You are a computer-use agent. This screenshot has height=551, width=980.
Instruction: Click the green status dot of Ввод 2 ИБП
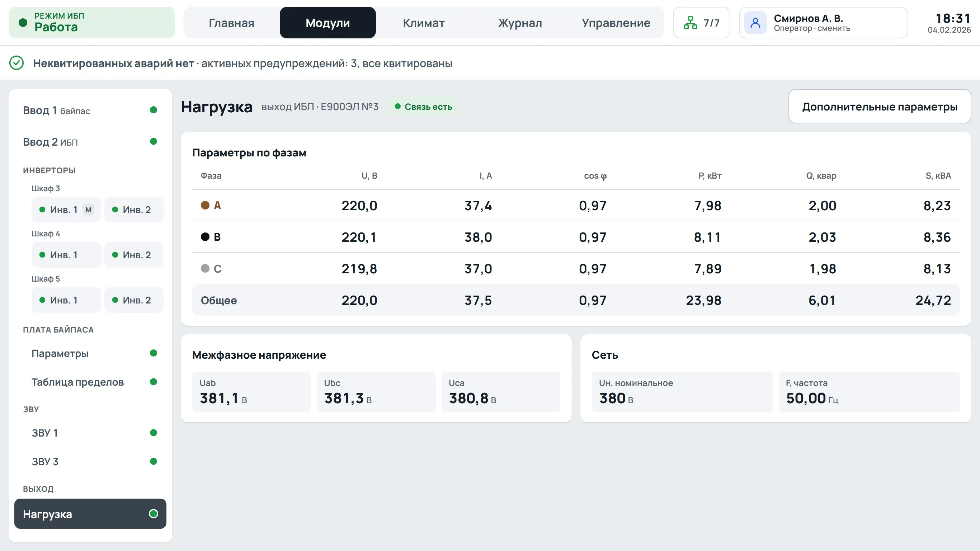(153, 142)
